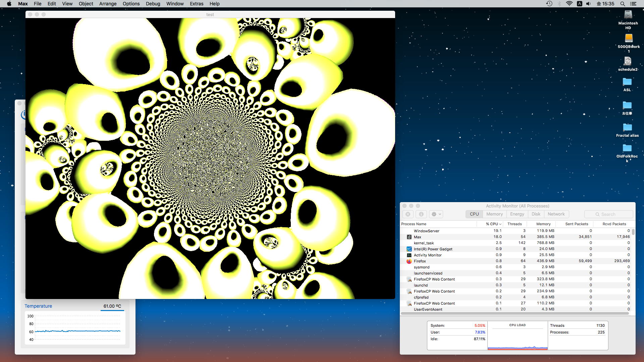Open Spotlight search magnifier icon
This screenshot has width=644, height=362.
pyautogui.click(x=622, y=4)
